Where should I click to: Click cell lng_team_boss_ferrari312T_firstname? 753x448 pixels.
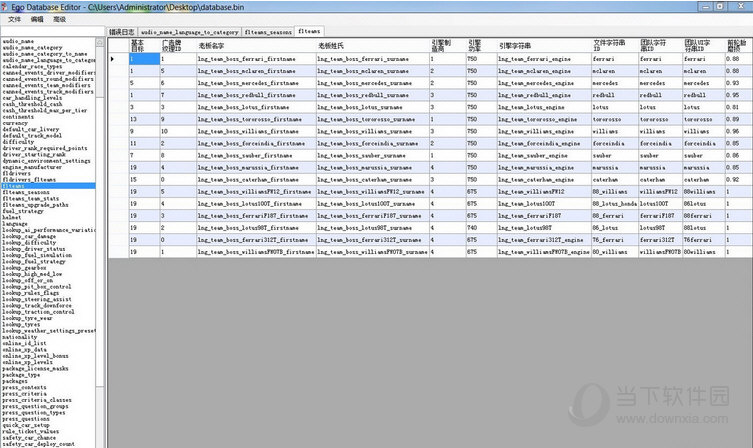(x=256, y=240)
